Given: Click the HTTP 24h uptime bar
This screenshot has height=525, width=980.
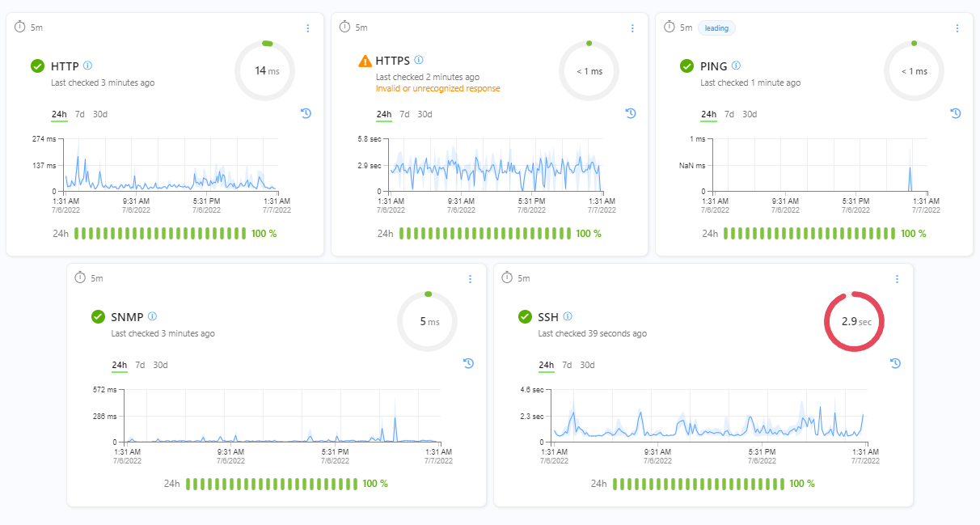Looking at the screenshot, I should pos(160,234).
